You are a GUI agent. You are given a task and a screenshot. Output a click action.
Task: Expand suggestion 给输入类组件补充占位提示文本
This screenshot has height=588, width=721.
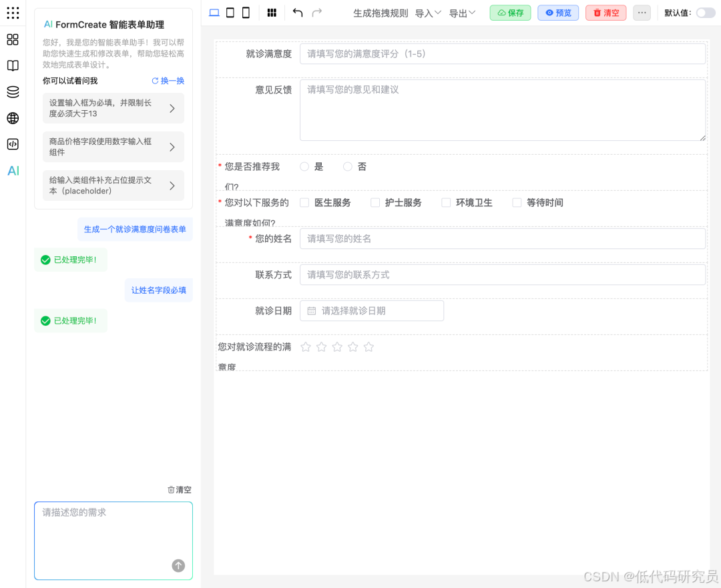pyautogui.click(x=113, y=186)
